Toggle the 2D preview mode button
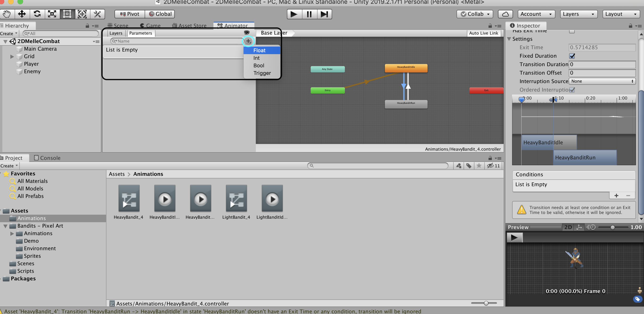This screenshot has height=314, width=644. pyautogui.click(x=568, y=227)
